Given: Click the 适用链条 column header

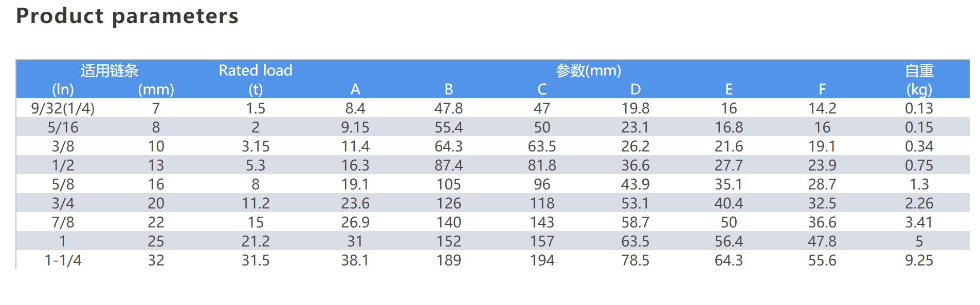Looking at the screenshot, I should click(x=110, y=70).
